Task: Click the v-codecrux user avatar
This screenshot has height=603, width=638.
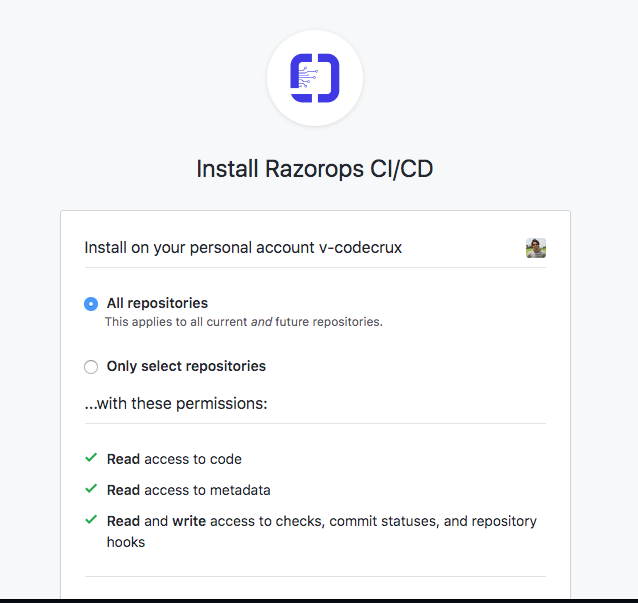Action: tap(535, 248)
